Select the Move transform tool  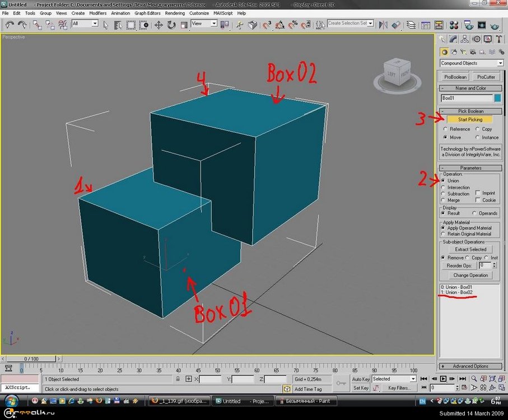click(159, 25)
